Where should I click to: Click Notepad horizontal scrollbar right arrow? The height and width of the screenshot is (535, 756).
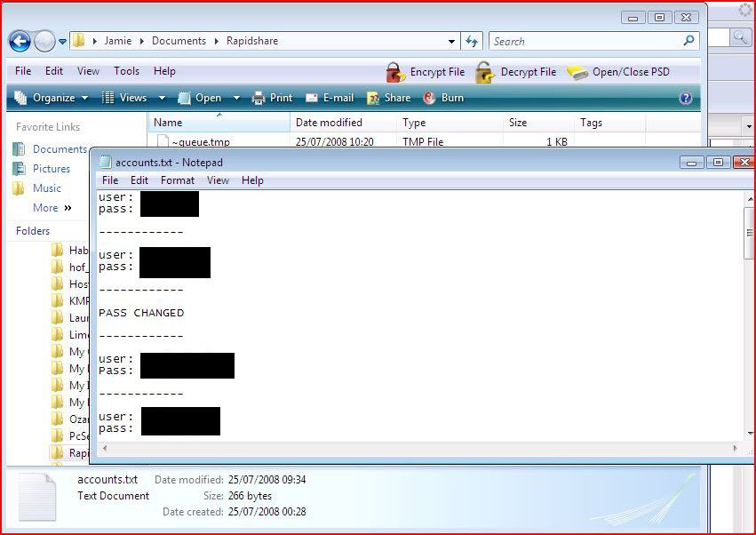736,449
